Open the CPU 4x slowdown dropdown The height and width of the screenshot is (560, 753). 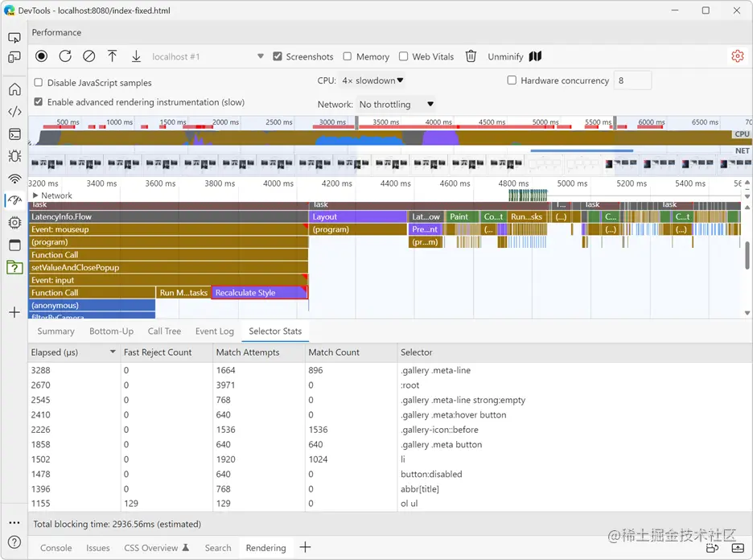click(x=372, y=80)
